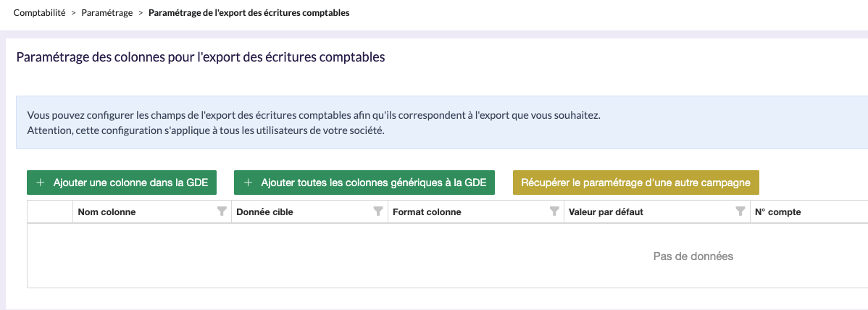868x310 pixels.
Task: Click the Donnée cible column header
Action: click(265, 212)
